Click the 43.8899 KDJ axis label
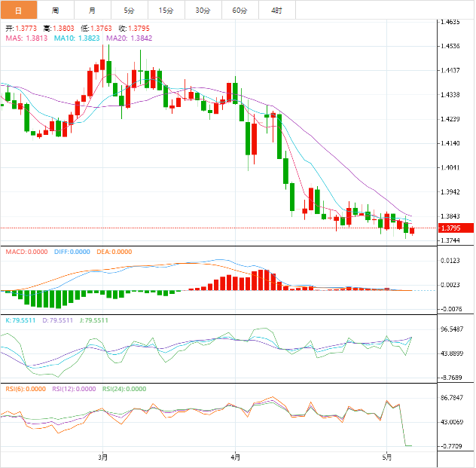 (452, 353)
